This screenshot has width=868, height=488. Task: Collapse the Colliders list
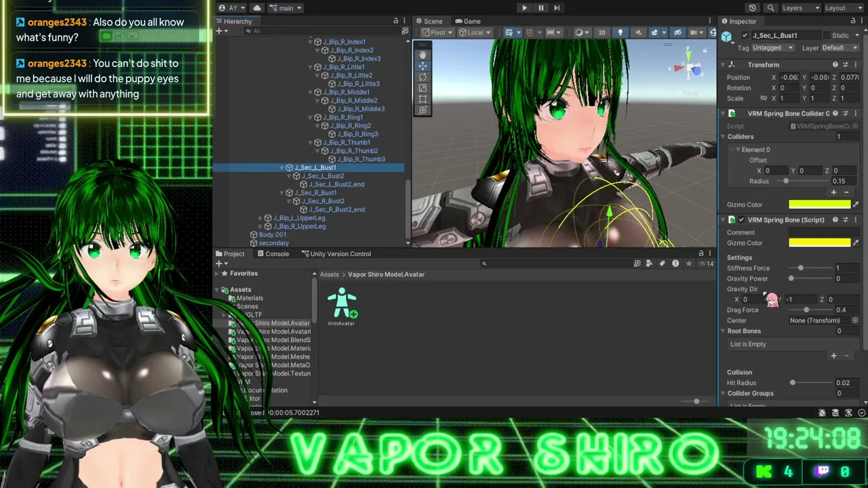pyautogui.click(x=723, y=136)
